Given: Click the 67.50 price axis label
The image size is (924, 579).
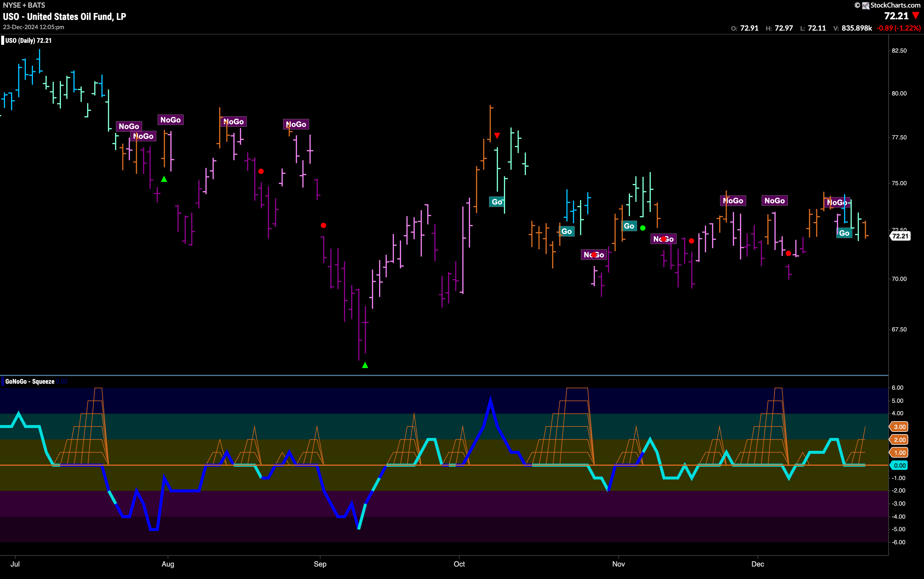Looking at the screenshot, I should pos(899,329).
